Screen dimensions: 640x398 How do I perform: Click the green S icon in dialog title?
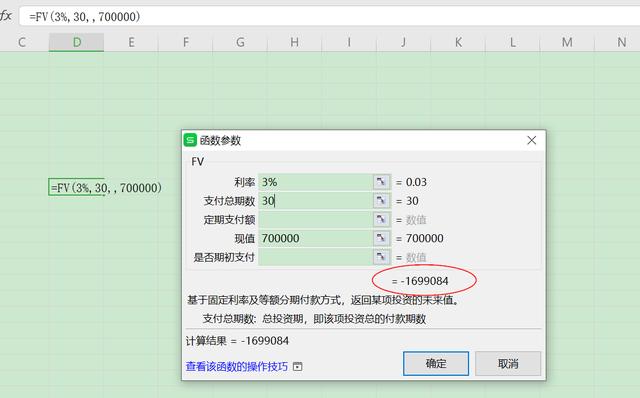click(190, 140)
